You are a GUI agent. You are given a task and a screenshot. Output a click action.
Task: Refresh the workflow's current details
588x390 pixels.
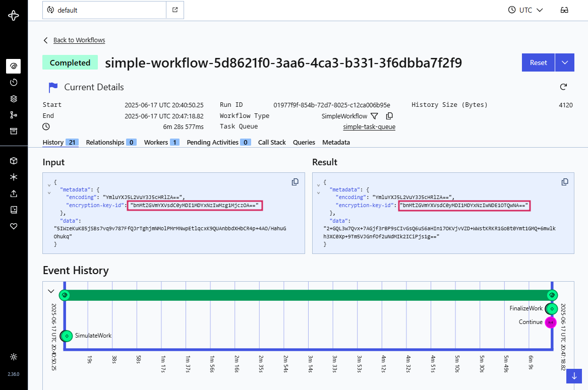564,87
